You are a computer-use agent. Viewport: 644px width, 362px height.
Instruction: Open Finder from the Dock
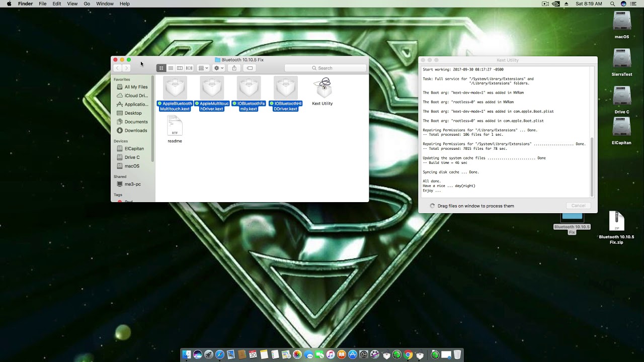(187, 354)
